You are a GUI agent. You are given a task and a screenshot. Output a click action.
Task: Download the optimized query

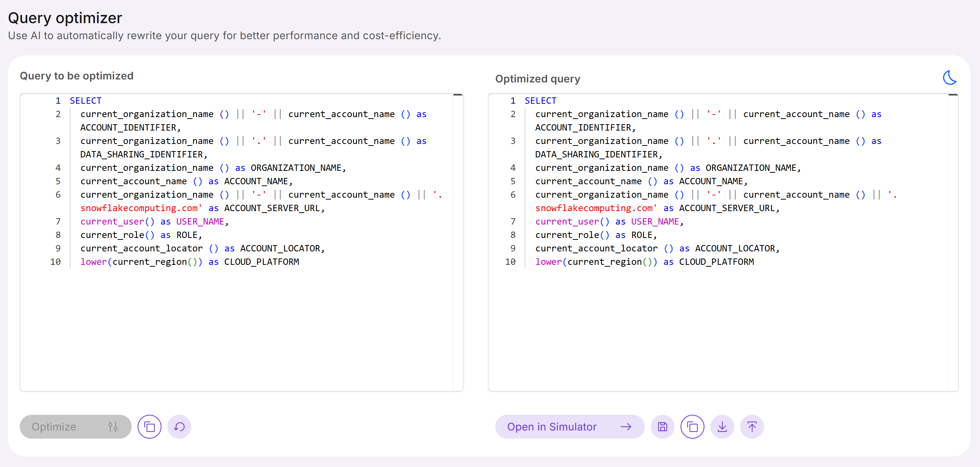point(722,427)
